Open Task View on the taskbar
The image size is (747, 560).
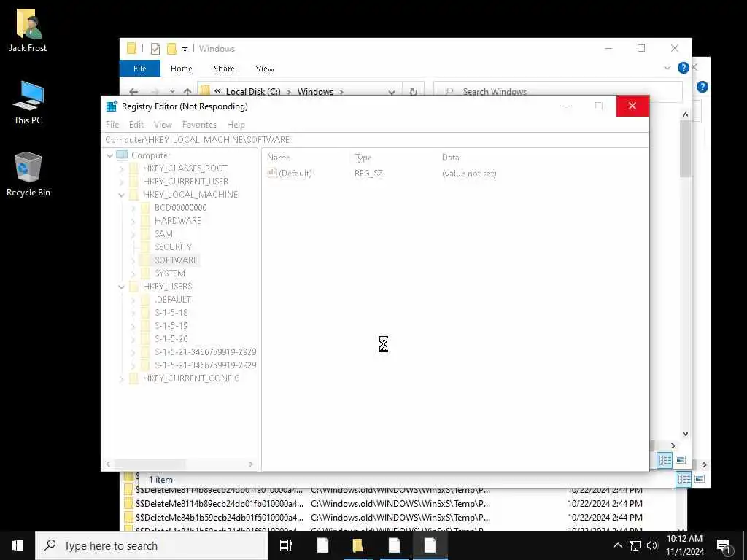pos(286,545)
